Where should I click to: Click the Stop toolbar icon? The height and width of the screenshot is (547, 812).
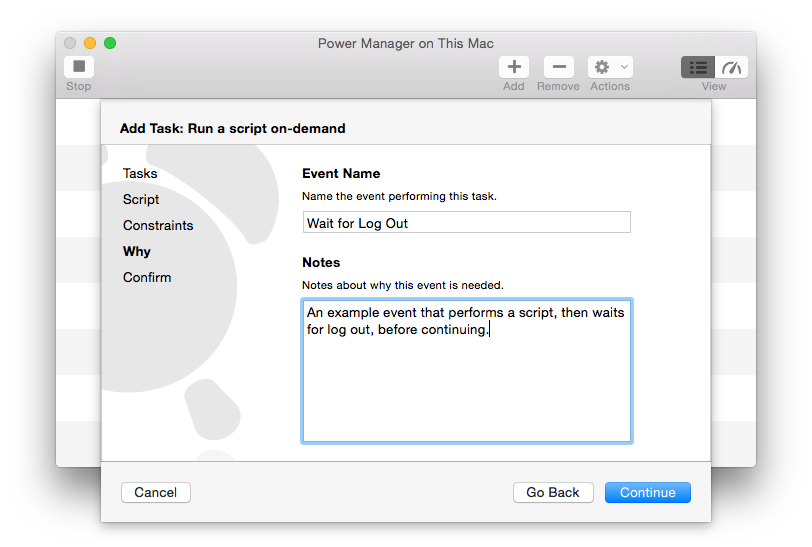79,67
